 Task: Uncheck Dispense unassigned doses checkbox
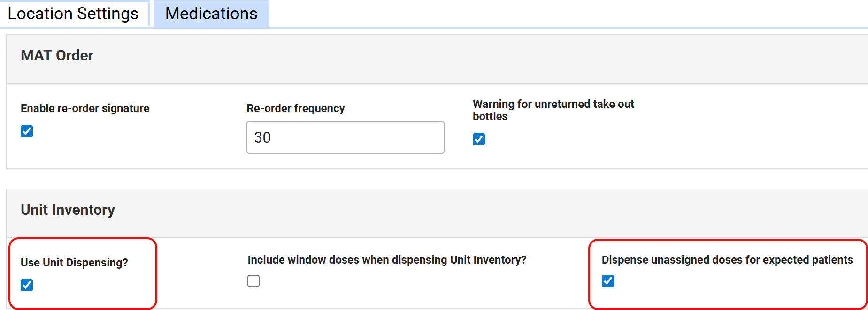608,281
